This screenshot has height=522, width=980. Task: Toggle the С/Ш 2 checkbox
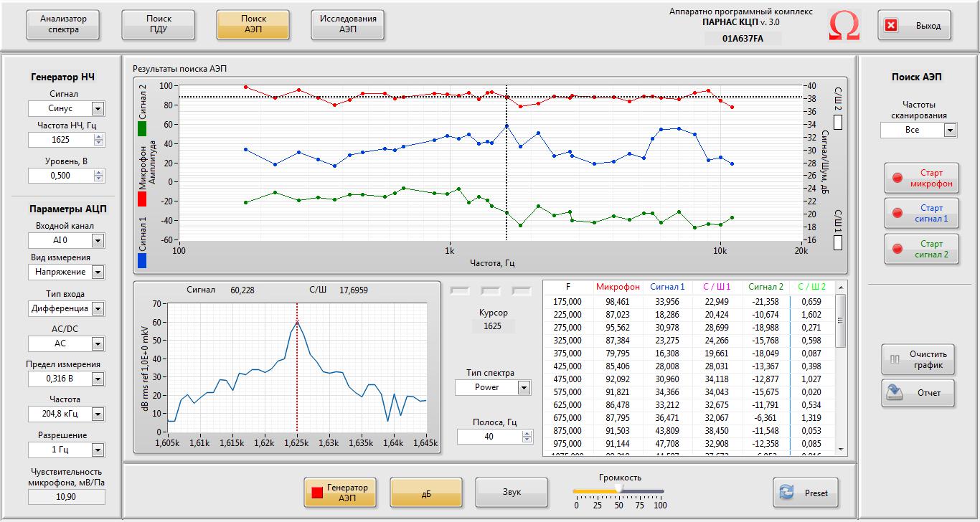838,123
